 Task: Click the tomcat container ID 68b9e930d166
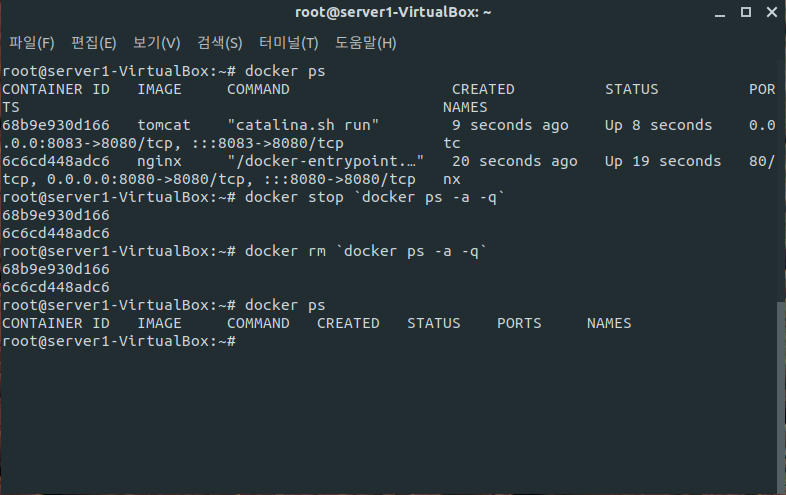point(56,125)
